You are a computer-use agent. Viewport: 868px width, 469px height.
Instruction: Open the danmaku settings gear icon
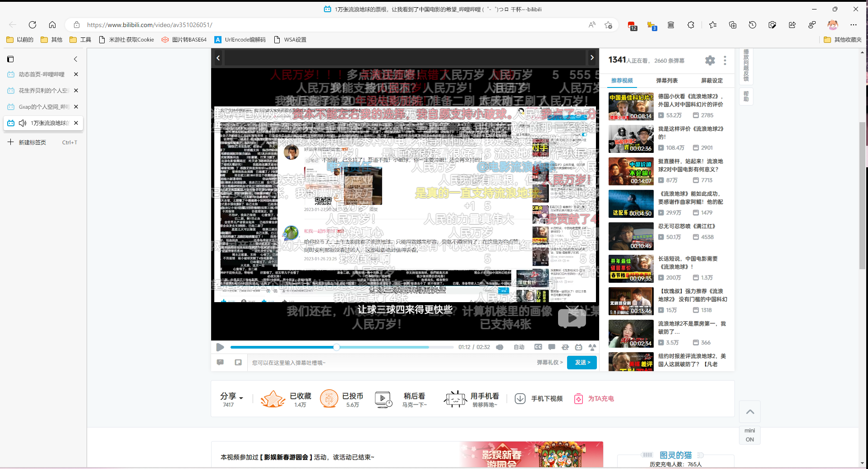710,60
